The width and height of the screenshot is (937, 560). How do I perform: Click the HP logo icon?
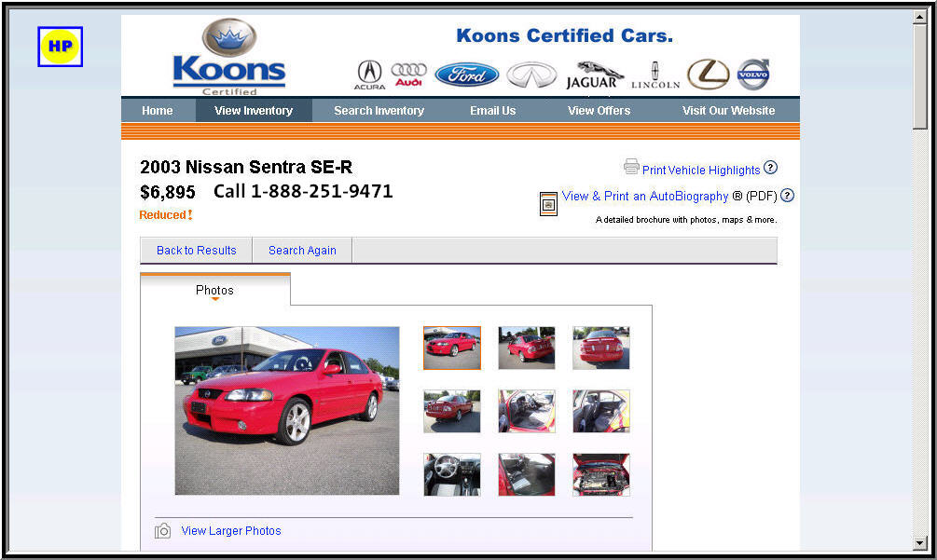pos(60,47)
